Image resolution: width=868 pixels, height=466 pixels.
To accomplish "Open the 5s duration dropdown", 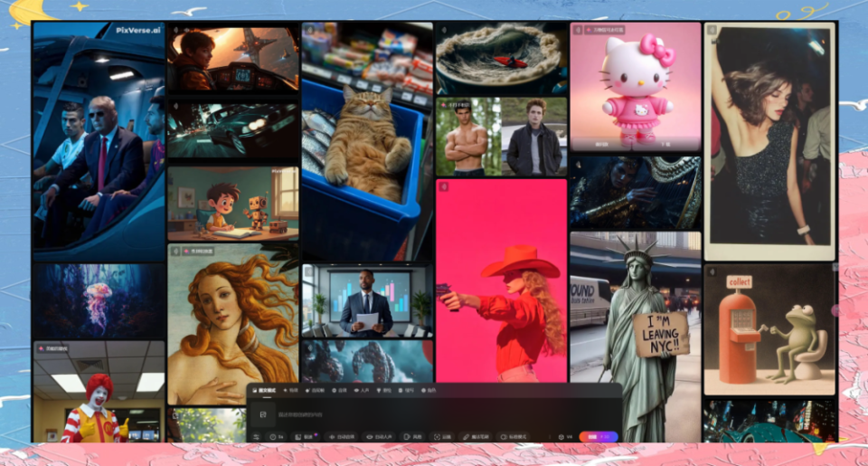I will pyautogui.click(x=277, y=437).
